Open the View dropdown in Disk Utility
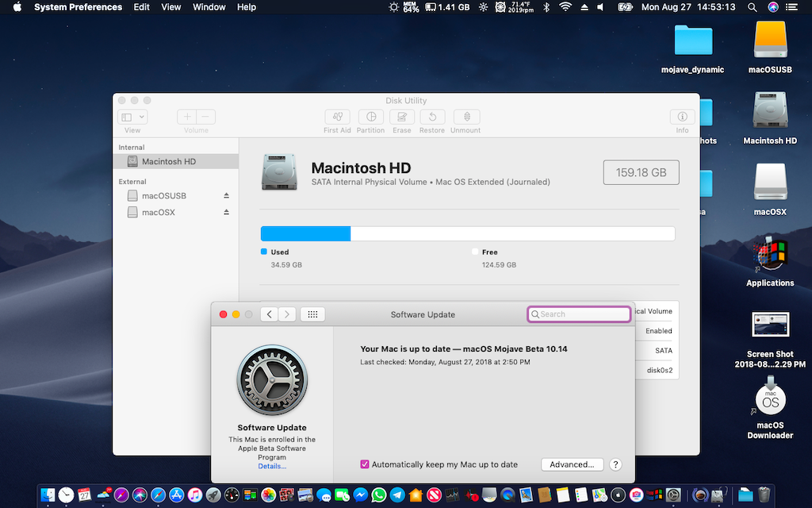This screenshot has height=508, width=812. coord(132,117)
